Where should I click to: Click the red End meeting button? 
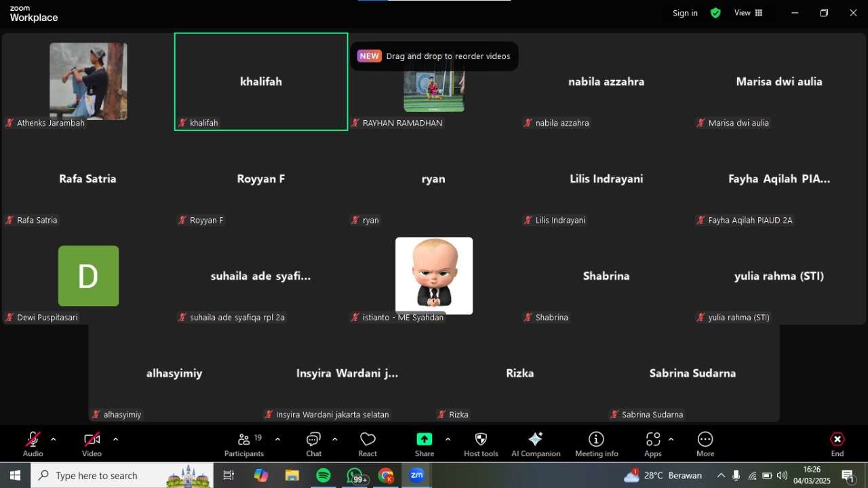837,444
